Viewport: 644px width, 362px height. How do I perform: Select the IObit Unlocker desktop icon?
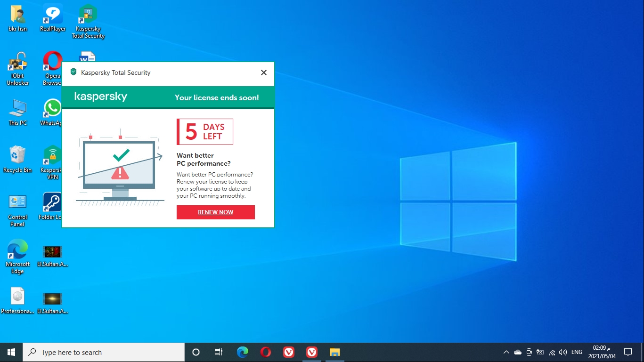point(18,69)
